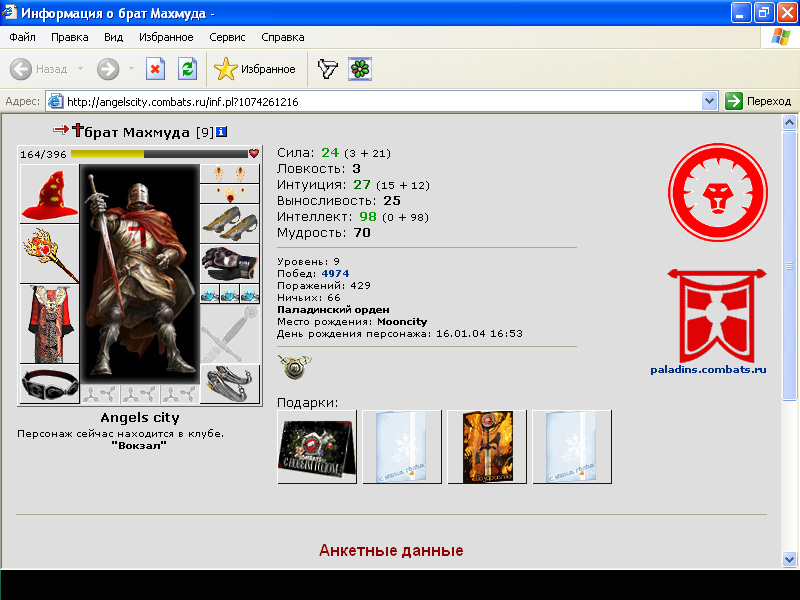This screenshot has height=600, width=800.
Task: Click the black belt item
Action: 49,384
